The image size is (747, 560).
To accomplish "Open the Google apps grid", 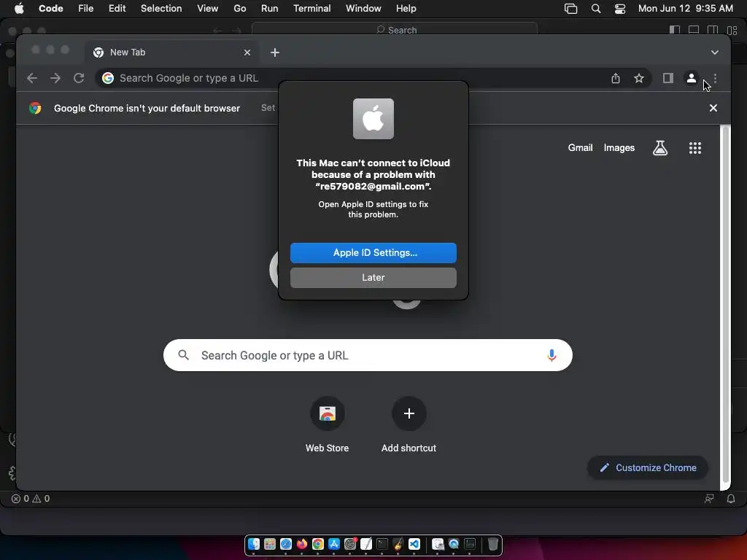I will (695, 148).
